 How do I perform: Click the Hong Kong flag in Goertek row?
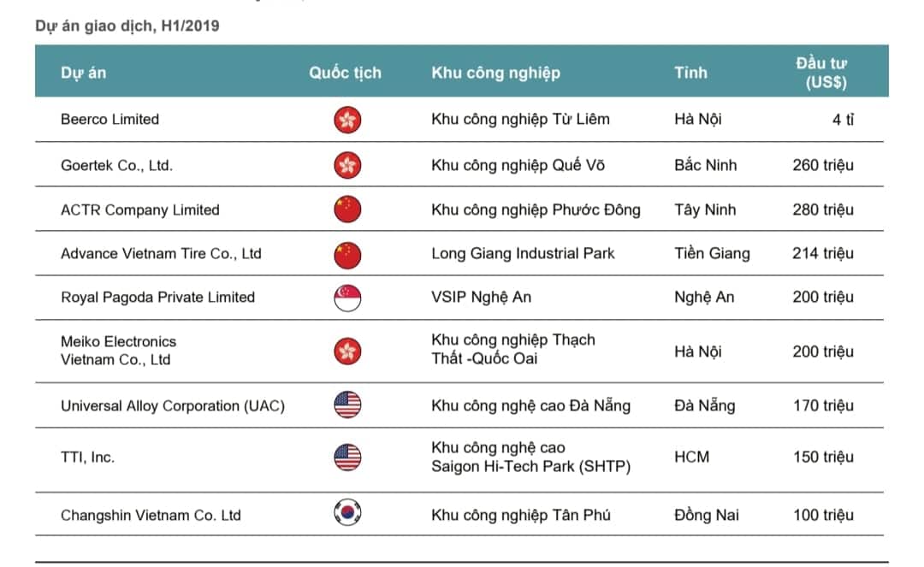coord(347,165)
